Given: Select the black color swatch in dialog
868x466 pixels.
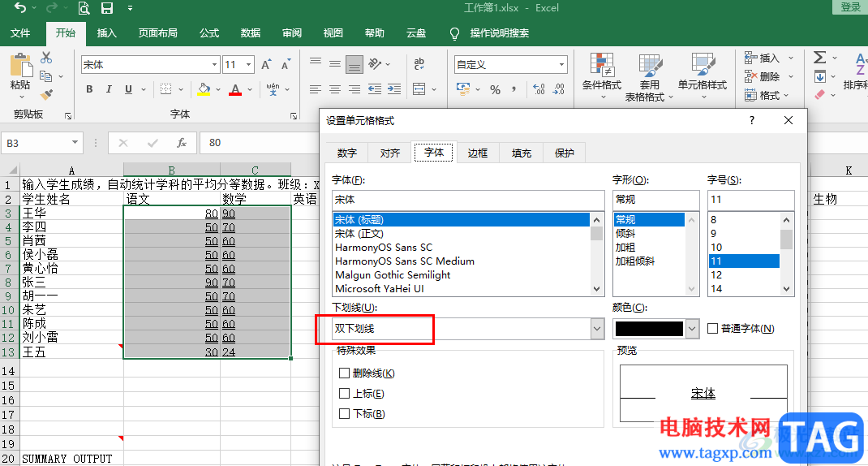Looking at the screenshot, I should [x=649, y=329].
